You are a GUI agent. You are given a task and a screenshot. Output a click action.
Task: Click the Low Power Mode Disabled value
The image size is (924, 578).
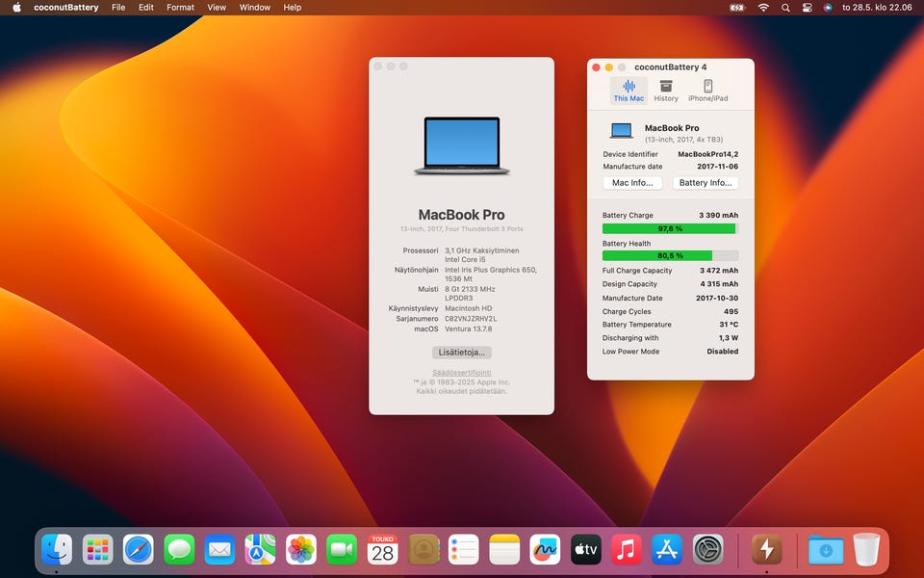coord(723,351)
